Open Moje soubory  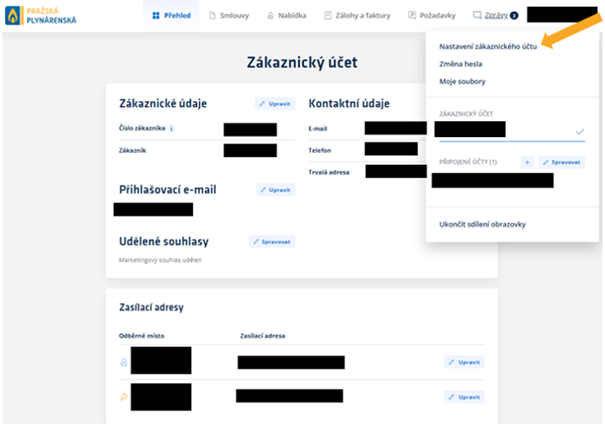coord(462,81)
